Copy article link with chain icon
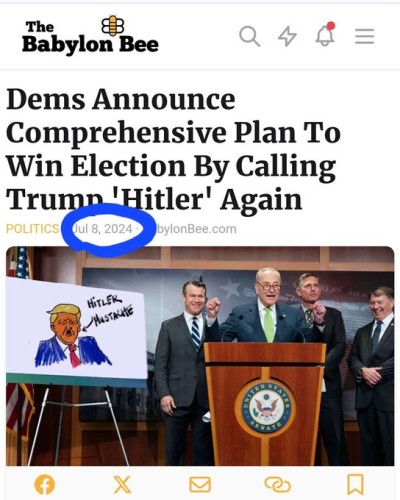Image resolution: width=400 pixels, height=500 pixels. [x=278, y=485]
